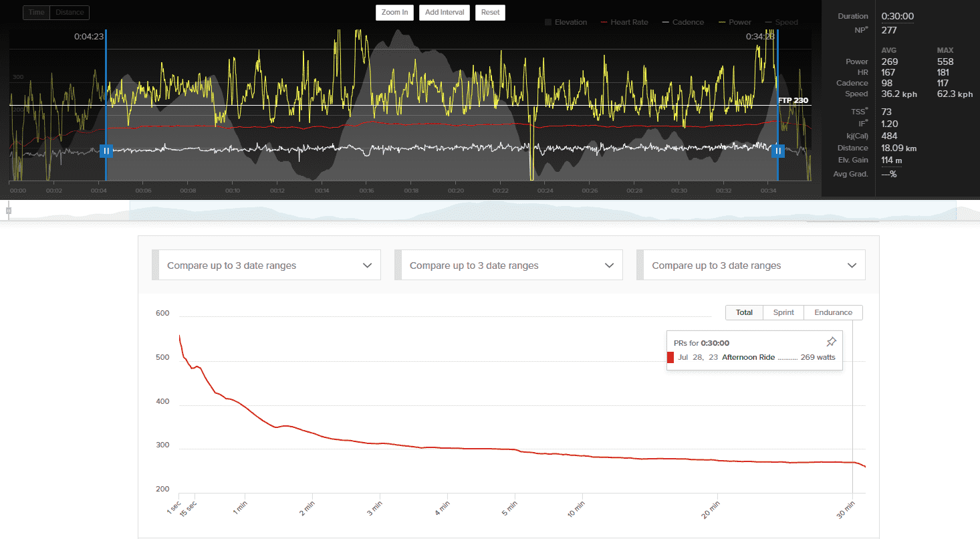Toggle Elevation series in chart legend
The width and height of the screenshot is (980, 539).
(566, 22)
